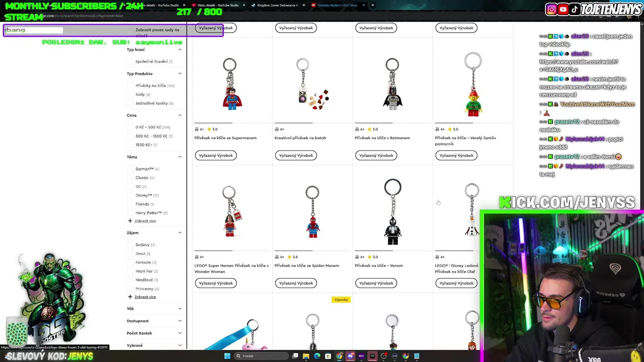Screen dimensions: 644x362
Task: Open Microsoft Edge from the taskbar
Action: pyautogui.click(x=316, y=356)
